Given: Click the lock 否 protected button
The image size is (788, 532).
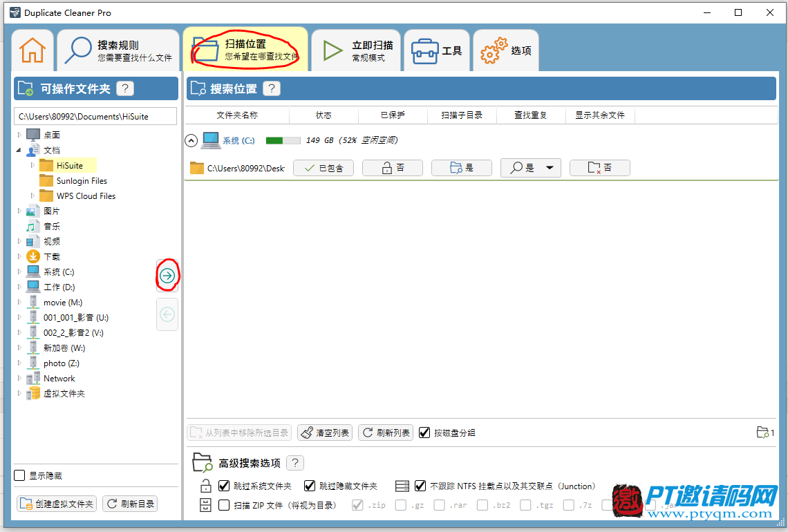Looking at the screenshot, I should click(392, 168).
